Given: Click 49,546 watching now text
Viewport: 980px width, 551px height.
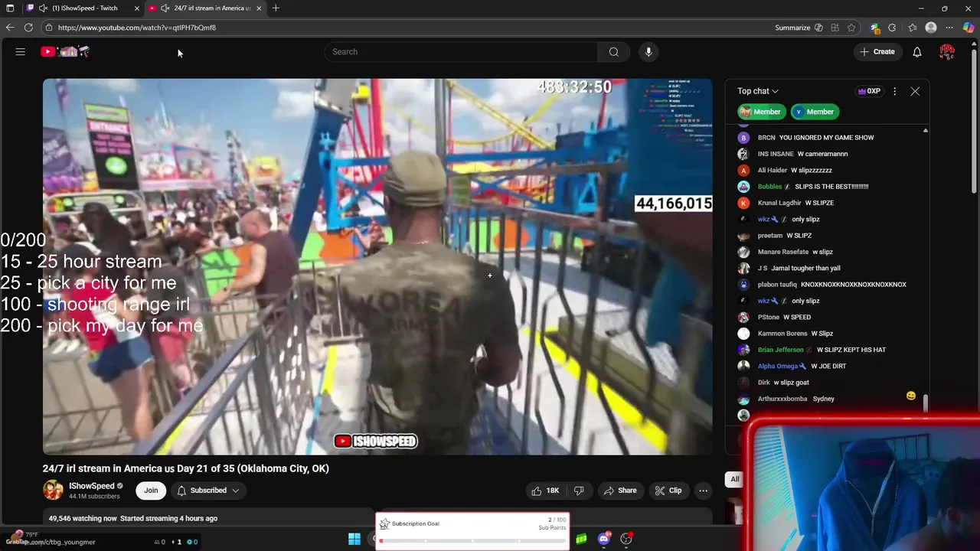Looking at the screenshot, I should pos(83,518).
